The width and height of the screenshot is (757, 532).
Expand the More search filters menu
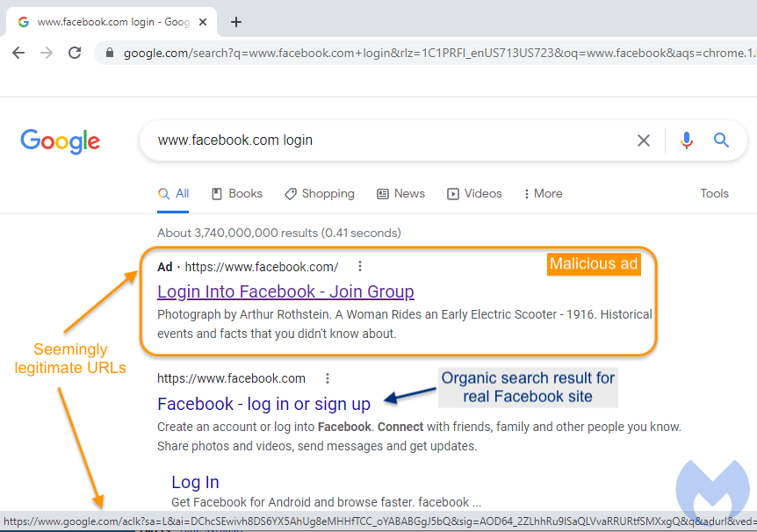pos(543,194)
